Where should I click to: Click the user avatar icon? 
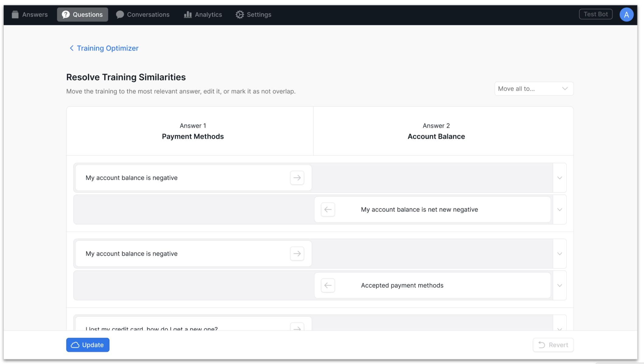pos(626,15)
